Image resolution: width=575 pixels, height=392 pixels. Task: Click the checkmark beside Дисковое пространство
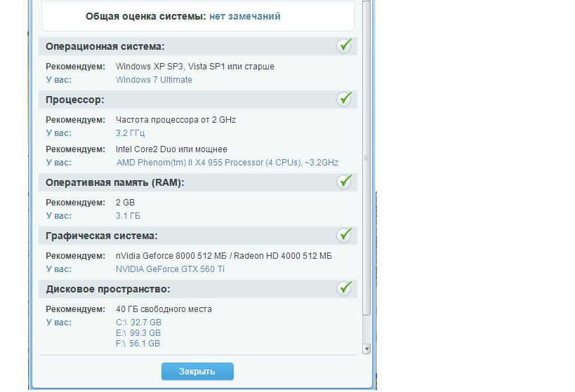[x=344, y=289]
